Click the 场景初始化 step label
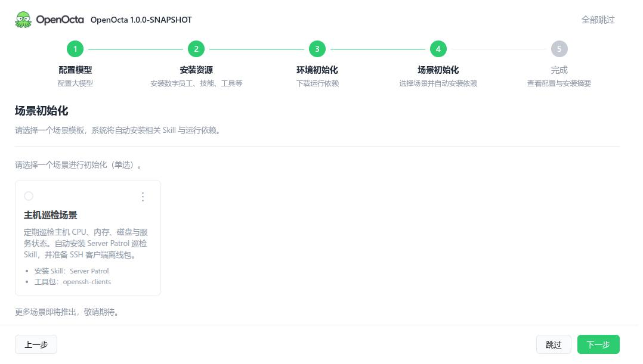The height and width of the screenshot is (364, 643). click(438, 70)
